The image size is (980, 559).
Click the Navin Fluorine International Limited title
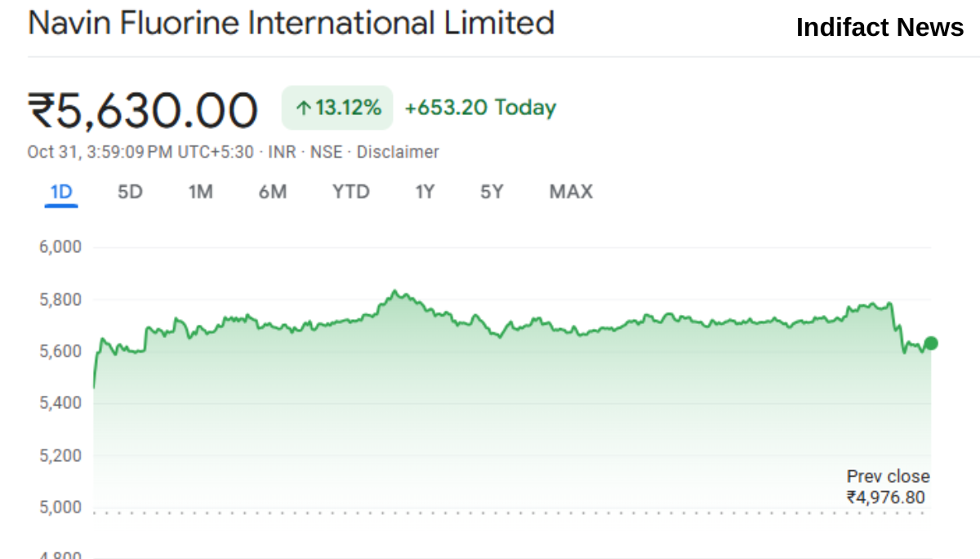[291, 23]
